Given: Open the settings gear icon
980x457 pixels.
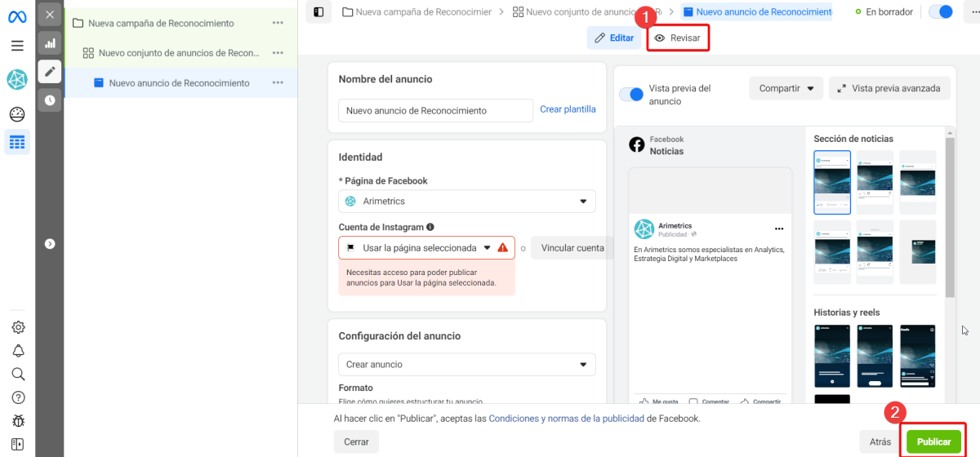Looking at the screenshot, I should tap(17, 327).
